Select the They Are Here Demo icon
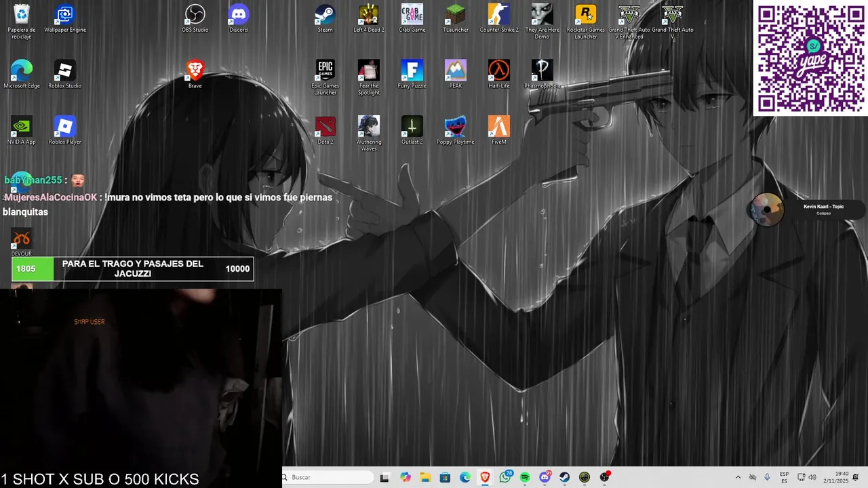The image size is (868, 488). click(542, 22)
